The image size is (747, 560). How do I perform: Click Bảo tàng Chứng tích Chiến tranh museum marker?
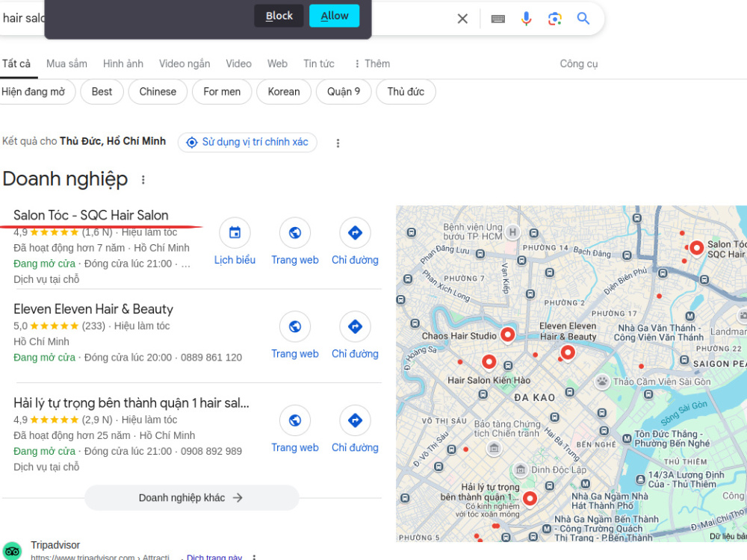[494, 447]
